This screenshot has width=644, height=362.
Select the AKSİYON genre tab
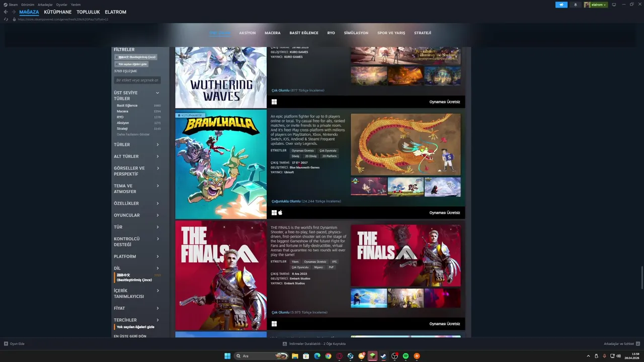pyautogui.click(x=247, y=33)
